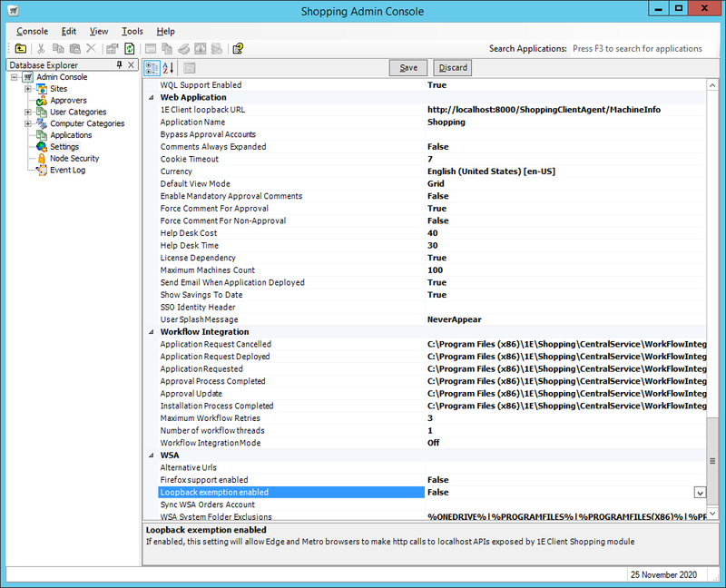
Task: Click the property grid scrollbar down arrow
Action: tap(712, 514)
